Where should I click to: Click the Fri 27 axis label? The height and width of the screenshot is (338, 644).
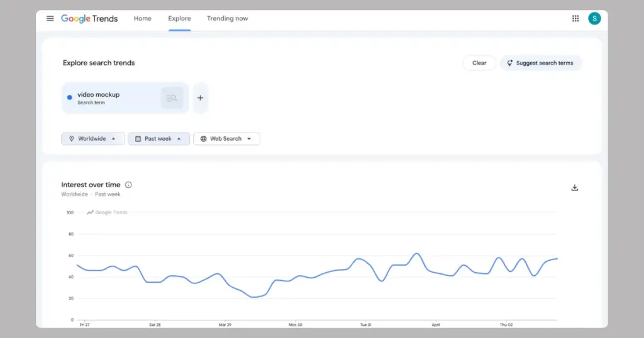pos(85,325)
